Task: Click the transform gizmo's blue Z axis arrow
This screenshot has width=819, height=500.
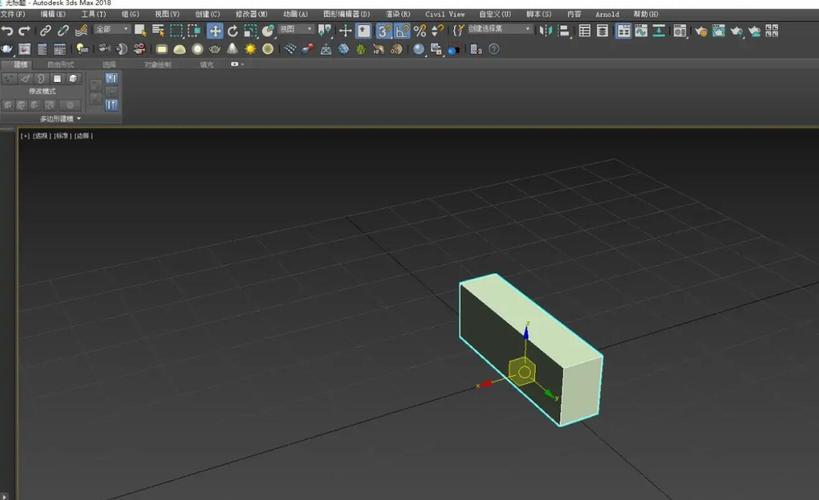Action: point(526,331)
